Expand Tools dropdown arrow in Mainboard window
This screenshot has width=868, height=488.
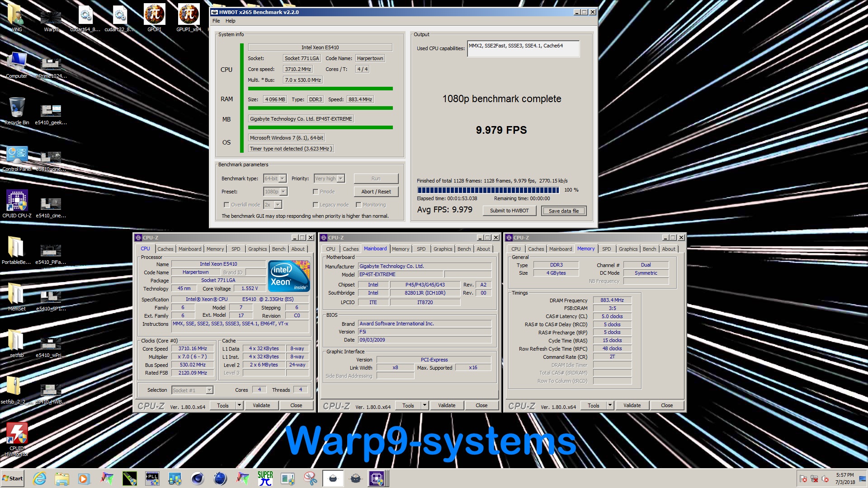pyautogui.click(x=425, y=405)
